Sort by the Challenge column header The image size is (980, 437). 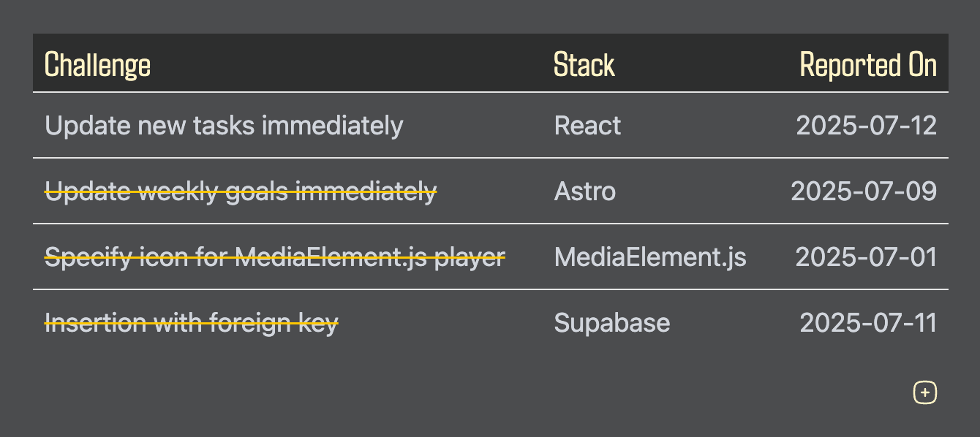point(97,65)
